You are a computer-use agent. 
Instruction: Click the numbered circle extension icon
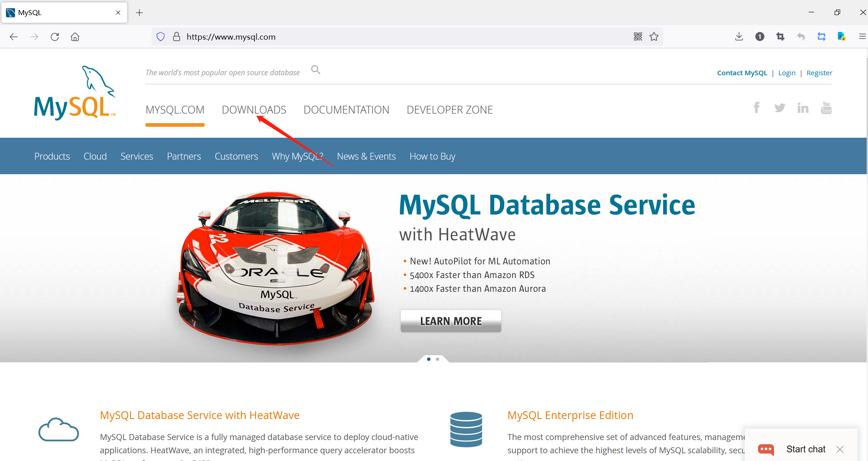[x=760, y=37]
